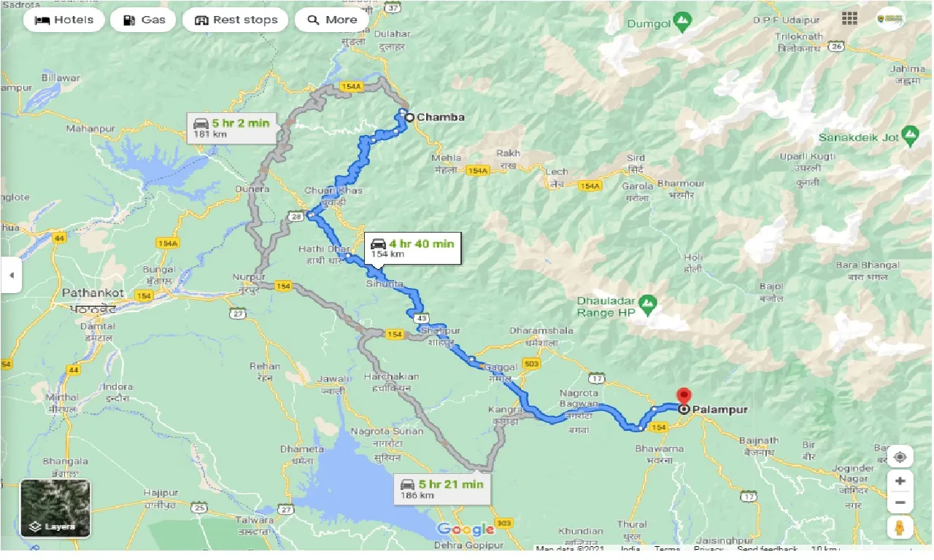The height and width of the screenshot is (560, 934).
Task: Toggle the Layers satellite view thumbnail
Action: tap(55, 508)
